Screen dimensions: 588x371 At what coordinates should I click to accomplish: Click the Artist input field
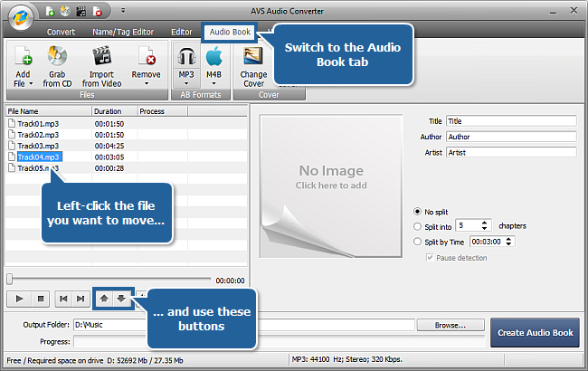point(511,152)
